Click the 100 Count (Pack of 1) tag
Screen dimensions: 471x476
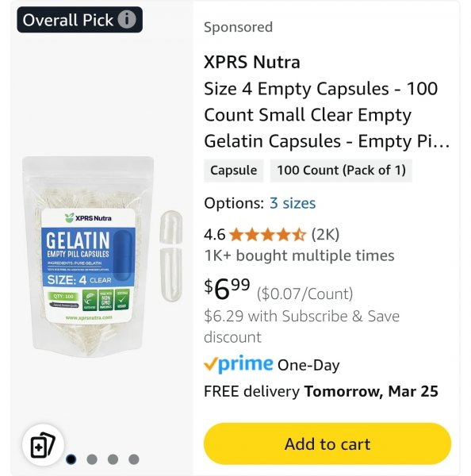341,171
